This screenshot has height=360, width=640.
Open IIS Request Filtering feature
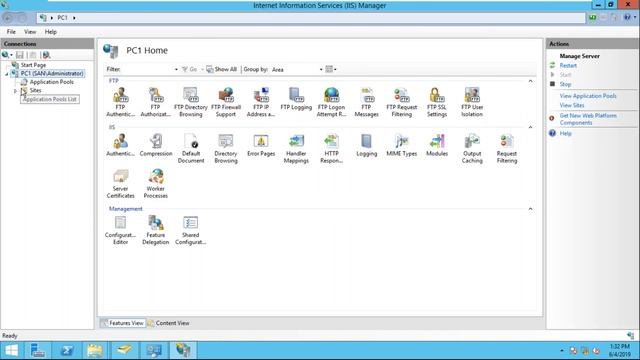[x=507, y=149]
